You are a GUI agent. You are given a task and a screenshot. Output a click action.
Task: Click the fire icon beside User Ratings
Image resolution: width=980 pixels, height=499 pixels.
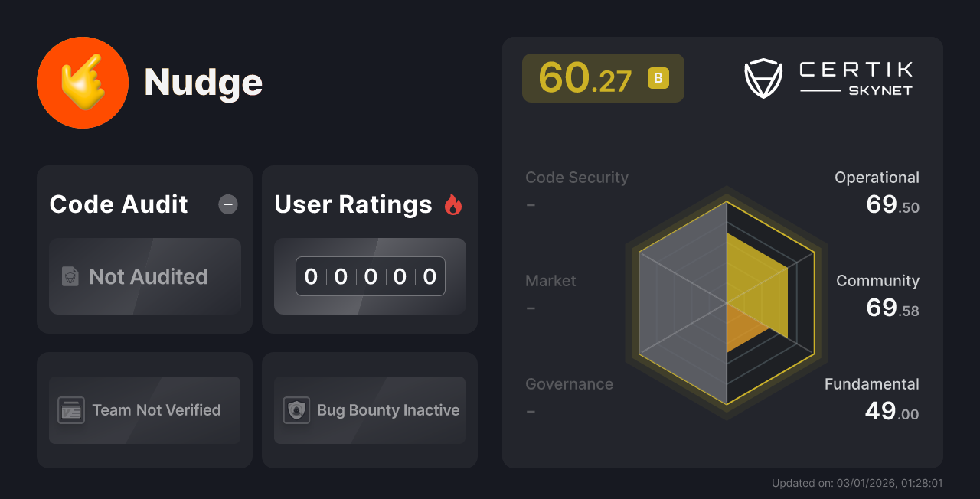453,204
